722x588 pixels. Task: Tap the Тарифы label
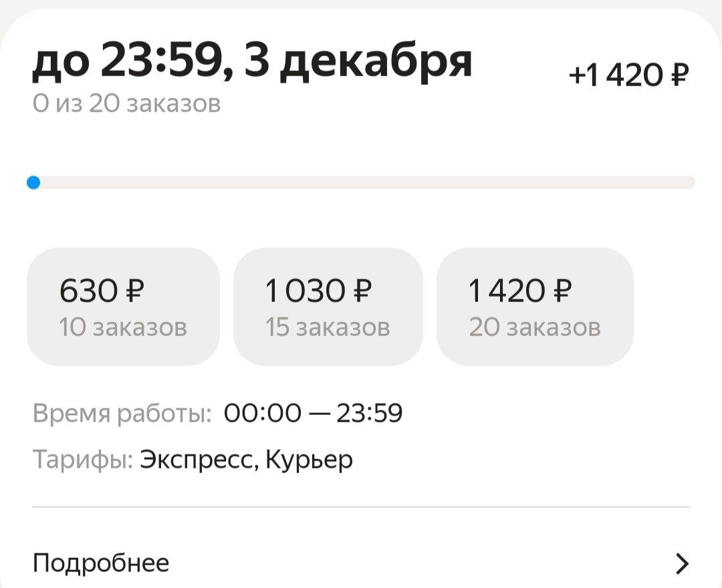coord(83,460)
